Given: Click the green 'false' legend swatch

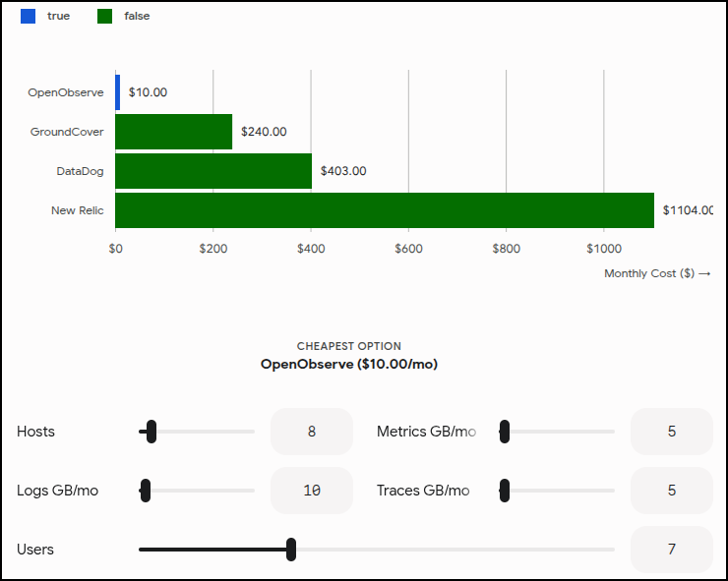Looking at the screenshot, I should (105, 16).
